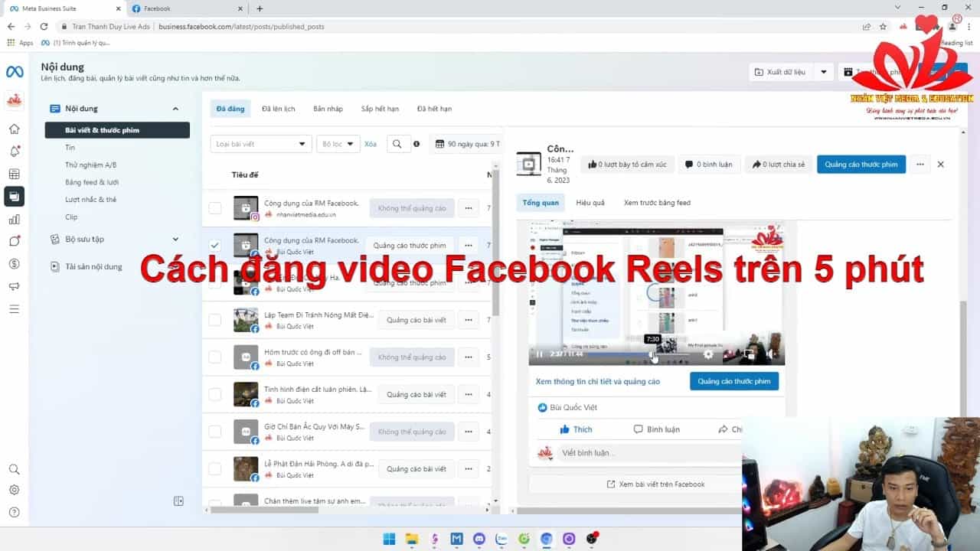Select checkbox for Lễ Phật Đản Hải Phòng

(215, 468)
